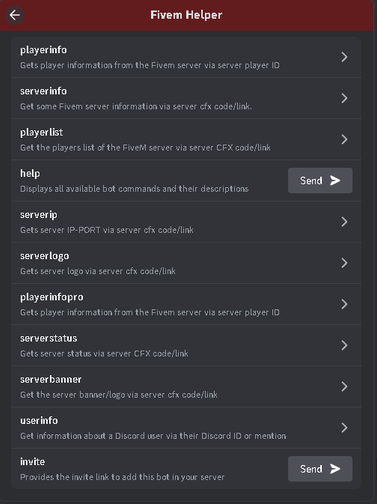
Task: Open the playerlist chevron arrow
Action: pos(344,139)
